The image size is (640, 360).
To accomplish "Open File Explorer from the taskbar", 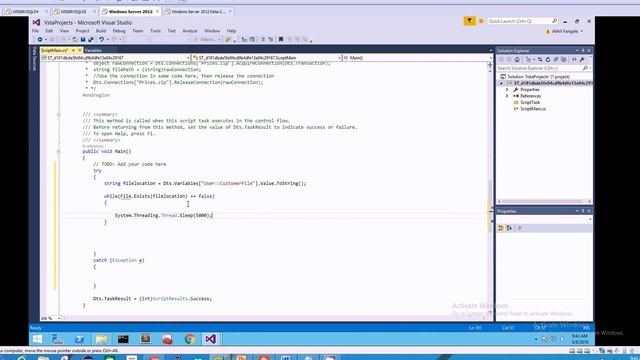I will [x=102, y=339].
